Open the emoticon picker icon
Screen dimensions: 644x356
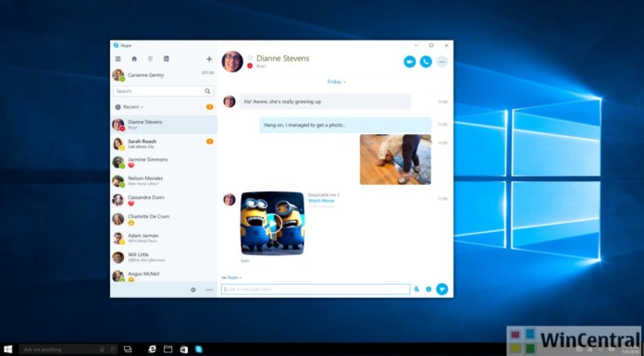(x=428, y=289)
